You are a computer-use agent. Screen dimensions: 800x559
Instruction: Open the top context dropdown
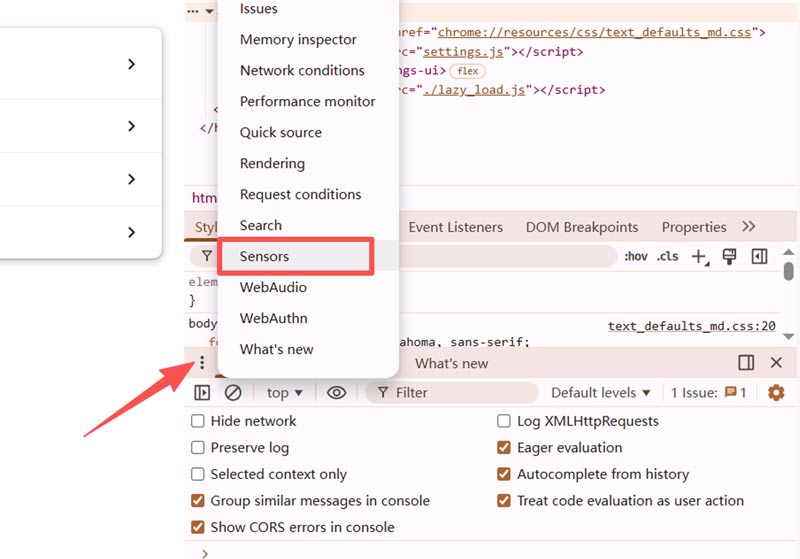pos(284,393)
